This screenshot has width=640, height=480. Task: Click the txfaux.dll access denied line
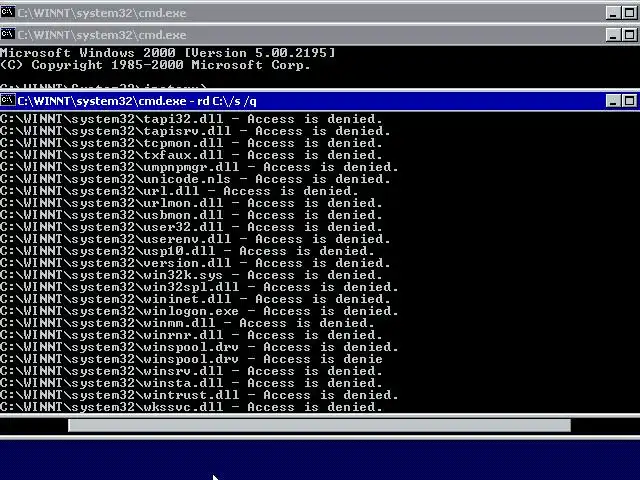pos(191,155)
